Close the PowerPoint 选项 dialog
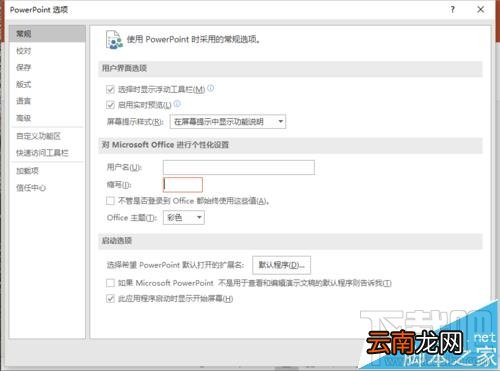This screenshot has width=500, height=371. pyautogui.click(x=481, y=9)
